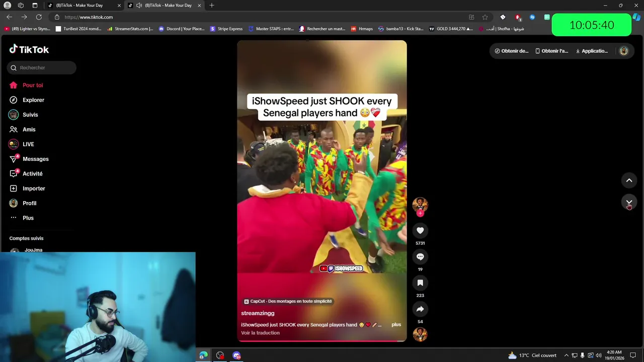Open Discord bookmark
The width and height of the screenshot is (644, 362).
(182, 29)
